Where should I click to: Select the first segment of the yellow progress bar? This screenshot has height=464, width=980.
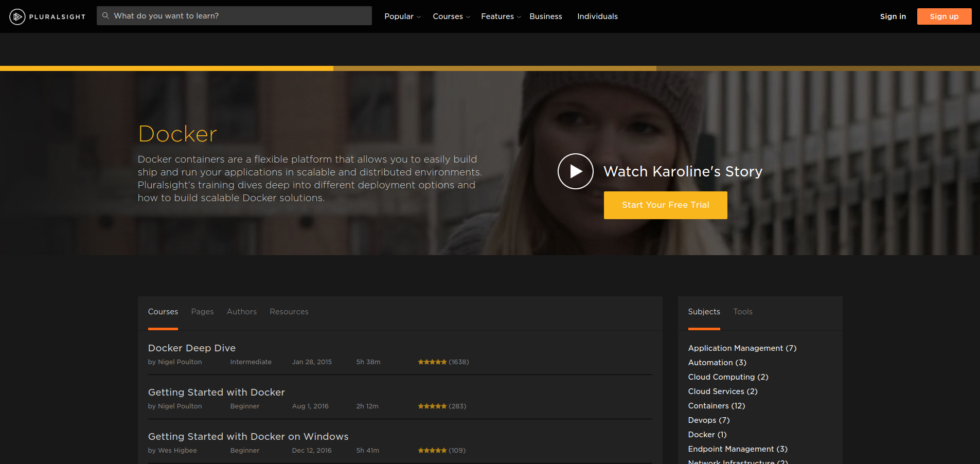(x=167, y=68)
